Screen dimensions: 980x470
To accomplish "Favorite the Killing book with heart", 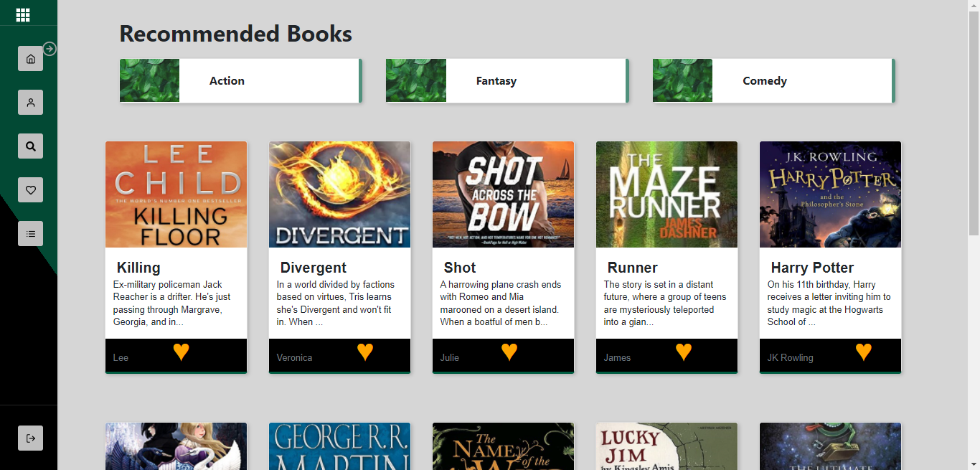I will click(182, 352).
